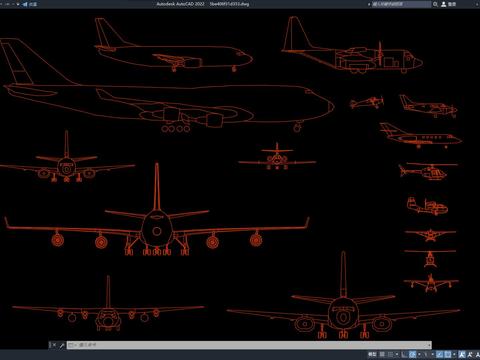Open the sign-in dropdown beside user icon
Image resolution: width=480 pixels, height=360 pixels.
452,4
